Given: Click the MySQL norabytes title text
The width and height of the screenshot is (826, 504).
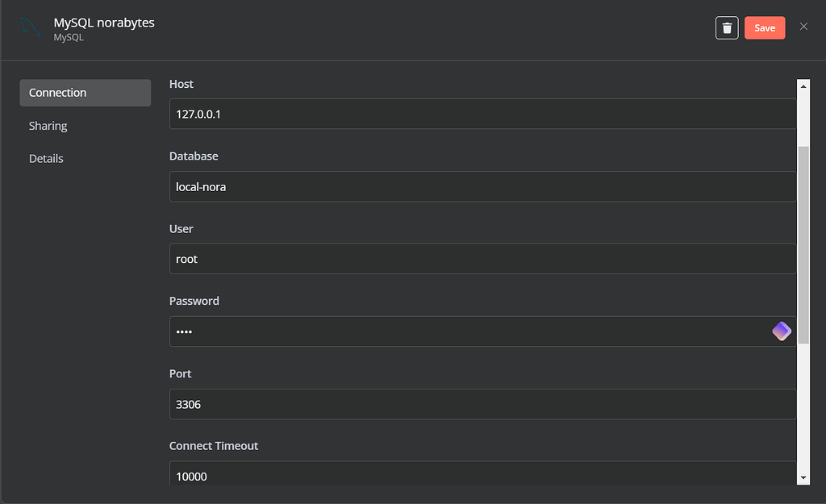Looking at the screenshot, I should [104, 23].
